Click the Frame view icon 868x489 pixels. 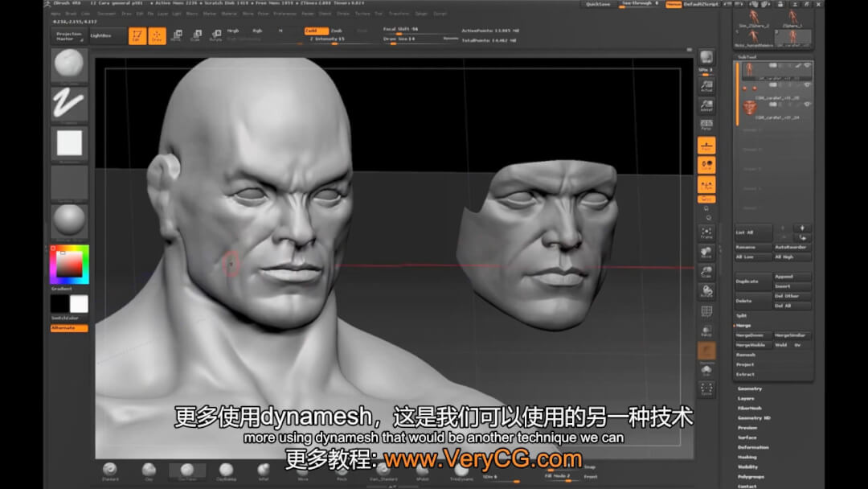coord(706,232)
